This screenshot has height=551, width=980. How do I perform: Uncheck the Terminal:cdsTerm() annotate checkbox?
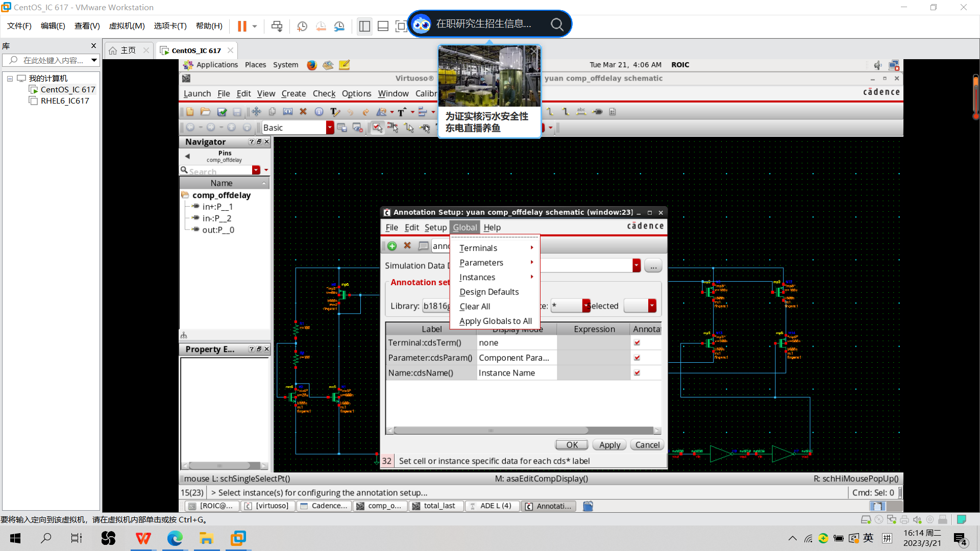pyautogui.click(x=637, y=343)
